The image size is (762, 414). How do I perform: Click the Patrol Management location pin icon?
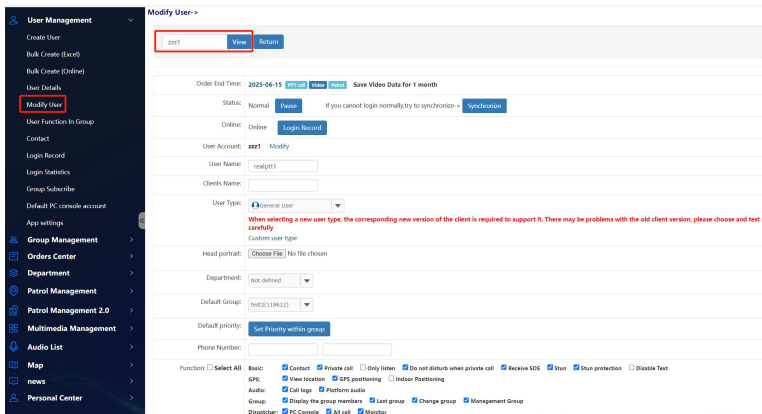pyautogui.click(x=14, y=291)
